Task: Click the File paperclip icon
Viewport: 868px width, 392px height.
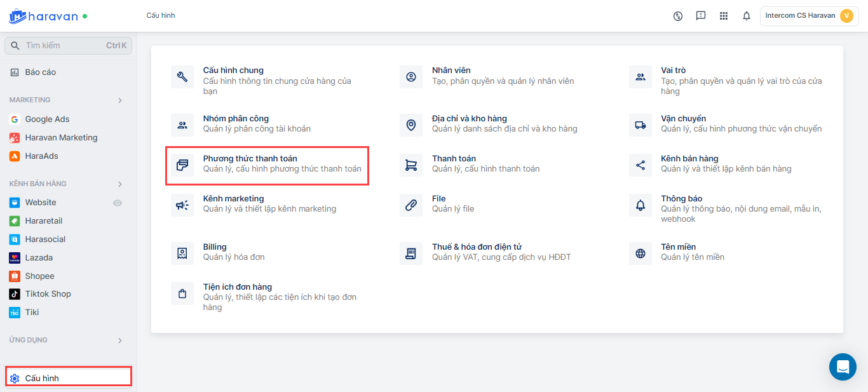Action: tap(411, 205)
